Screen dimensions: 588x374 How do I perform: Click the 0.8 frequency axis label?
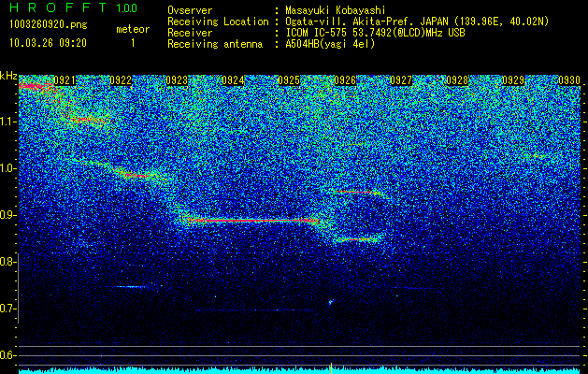(7, 262)
